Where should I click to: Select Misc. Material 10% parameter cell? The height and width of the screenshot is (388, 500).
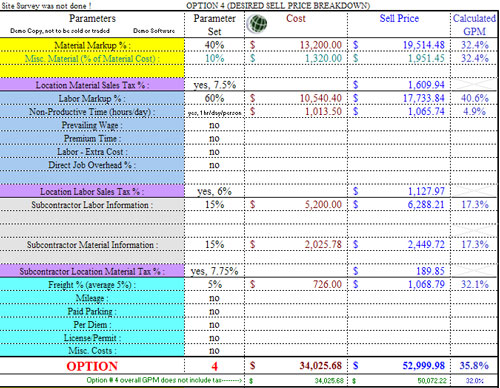point(214,58)
